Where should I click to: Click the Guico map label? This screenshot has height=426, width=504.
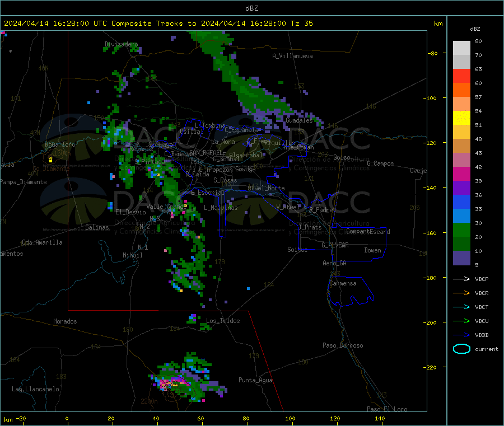342,157
